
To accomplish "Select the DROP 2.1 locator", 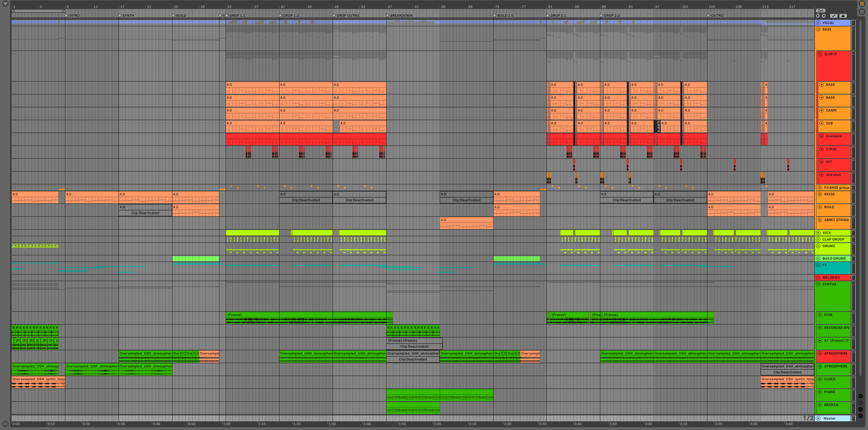I will 548,16.
